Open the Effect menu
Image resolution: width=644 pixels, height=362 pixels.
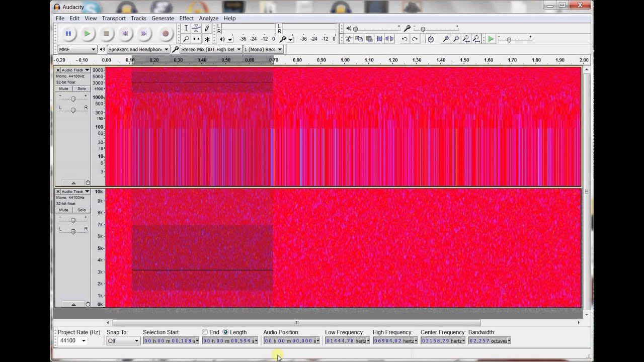pos(186,18)
